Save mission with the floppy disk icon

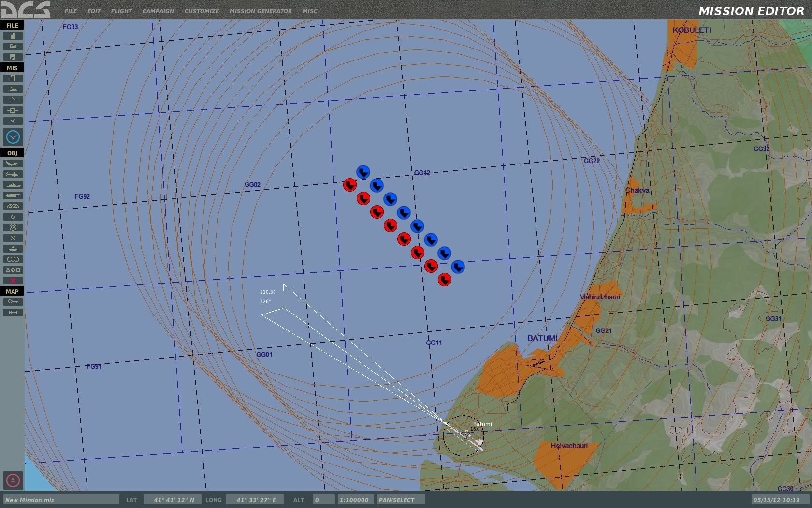pyautogui.click(x=13, y=57)
